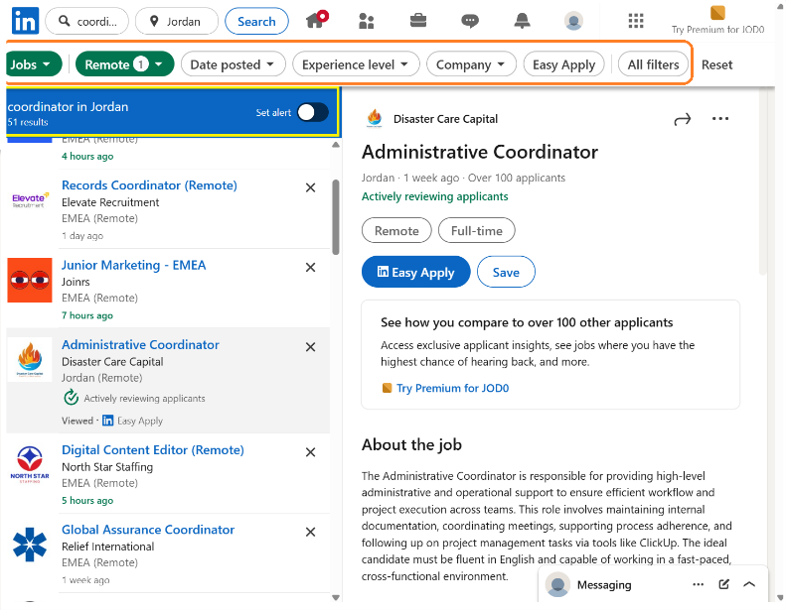Open the Remote filter dropdown

pos(124,65)
